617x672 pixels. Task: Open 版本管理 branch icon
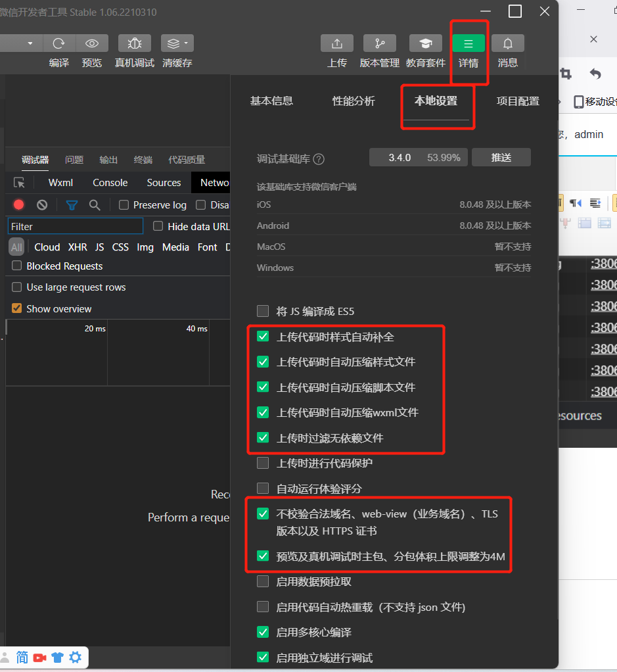click(x=379, y=43)
